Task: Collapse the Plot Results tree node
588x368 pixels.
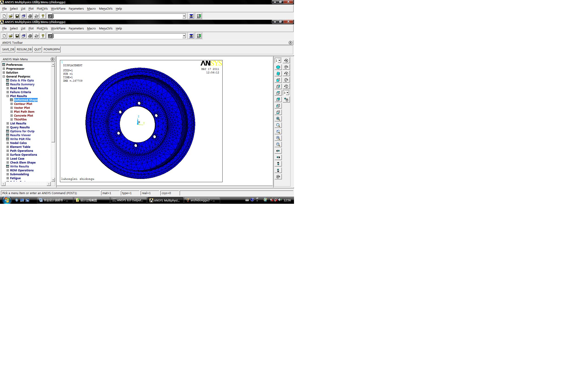Action: click(x=8, y=96)
